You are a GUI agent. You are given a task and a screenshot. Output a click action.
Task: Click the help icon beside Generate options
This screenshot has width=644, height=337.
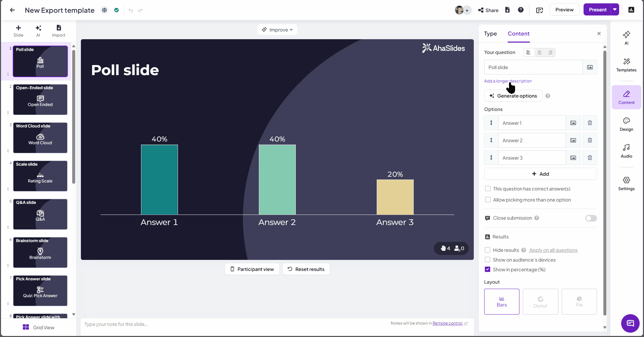coord(548,96)
